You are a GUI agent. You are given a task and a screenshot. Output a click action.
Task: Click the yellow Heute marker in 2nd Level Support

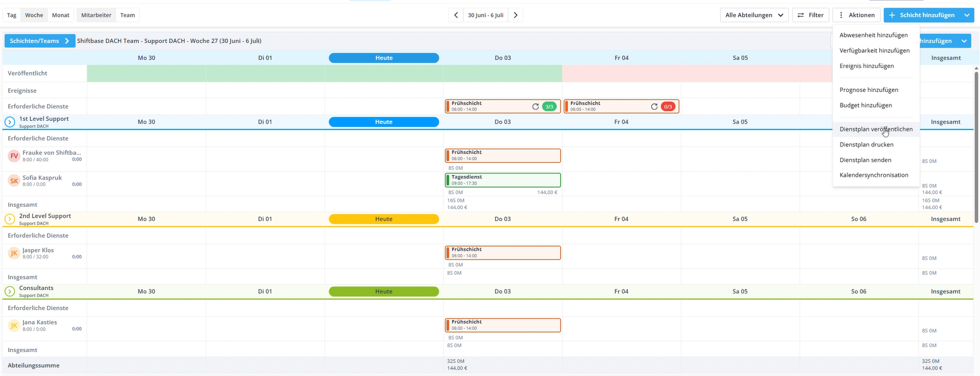(384, 219)
